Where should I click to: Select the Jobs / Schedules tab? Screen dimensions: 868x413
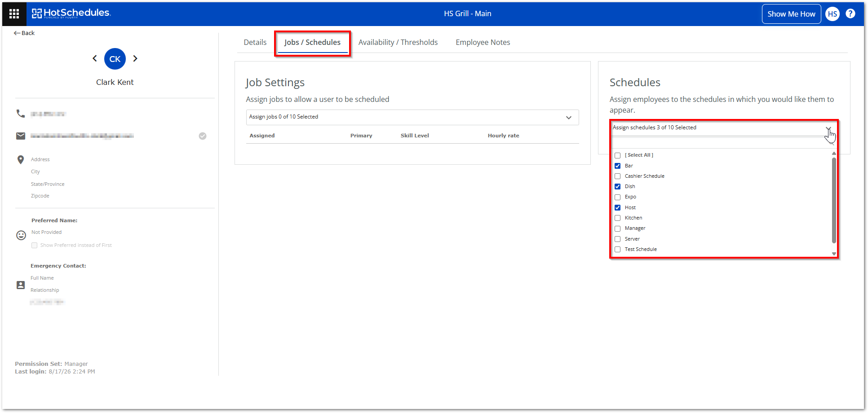click(312, 42)
